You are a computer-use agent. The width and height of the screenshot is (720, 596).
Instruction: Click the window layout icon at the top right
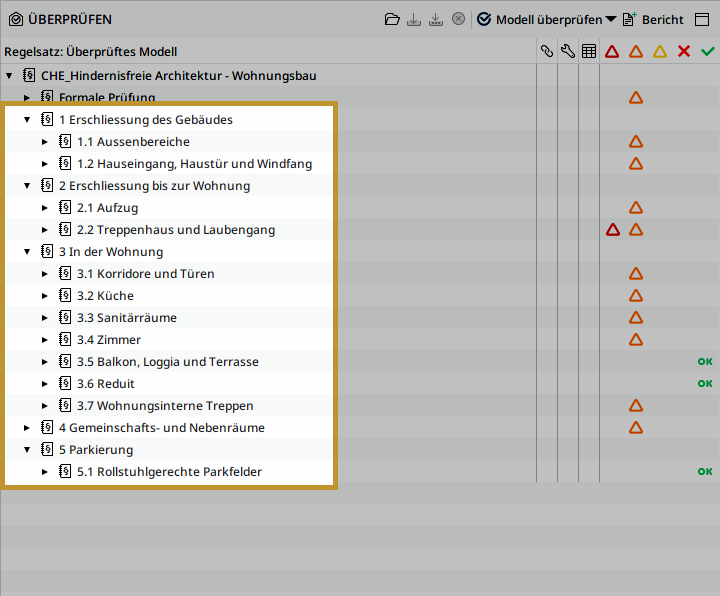[x=702, y=19]
